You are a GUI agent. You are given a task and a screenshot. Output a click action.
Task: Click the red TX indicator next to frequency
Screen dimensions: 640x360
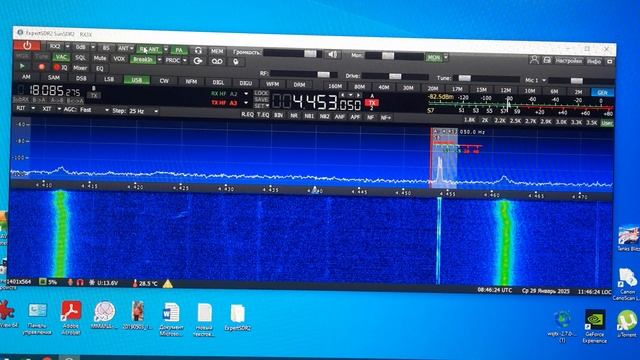[371, 103]
